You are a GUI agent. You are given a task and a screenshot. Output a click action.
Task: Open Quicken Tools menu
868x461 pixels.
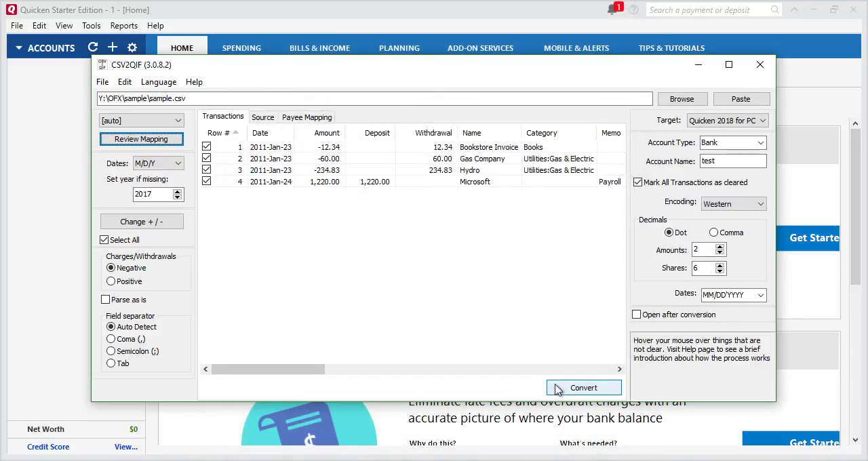pyautogui.click(x=92, y=26)
